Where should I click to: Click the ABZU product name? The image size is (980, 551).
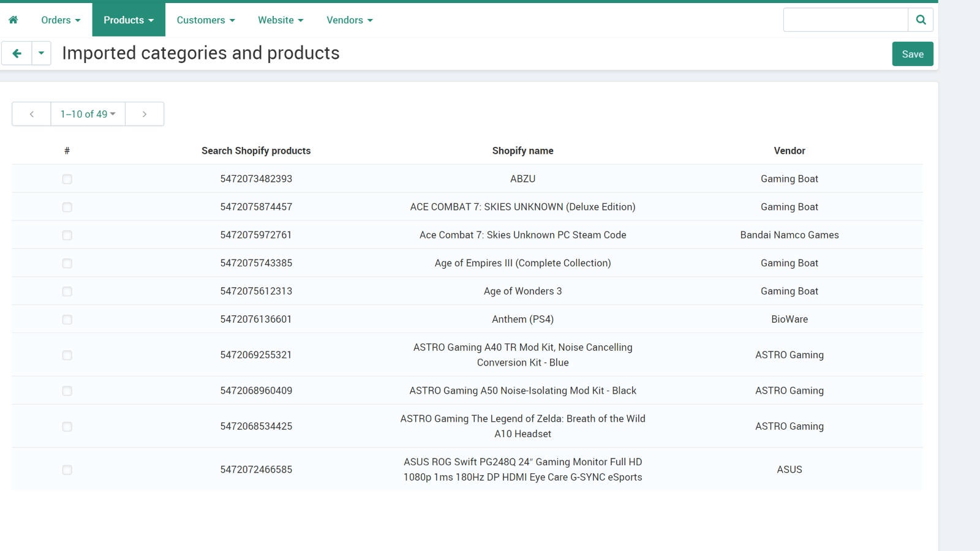522,179
